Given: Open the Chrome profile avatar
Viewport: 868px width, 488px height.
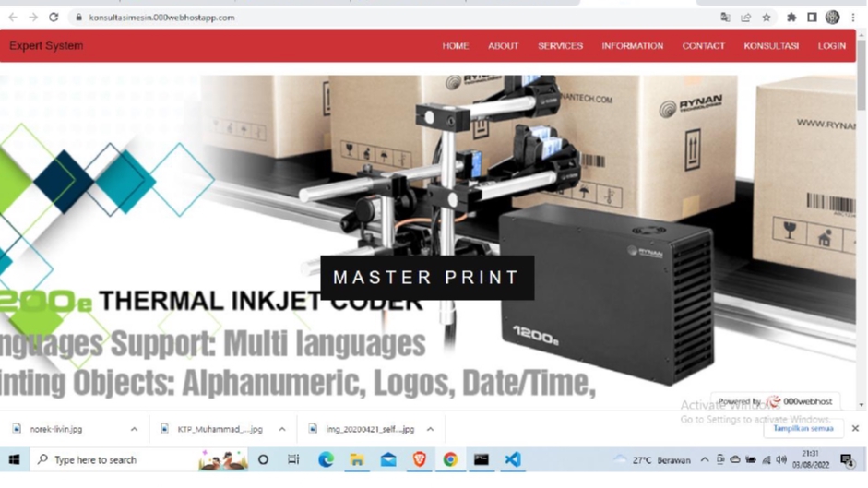Looking at the screenshot, I should tap(832, 18).
